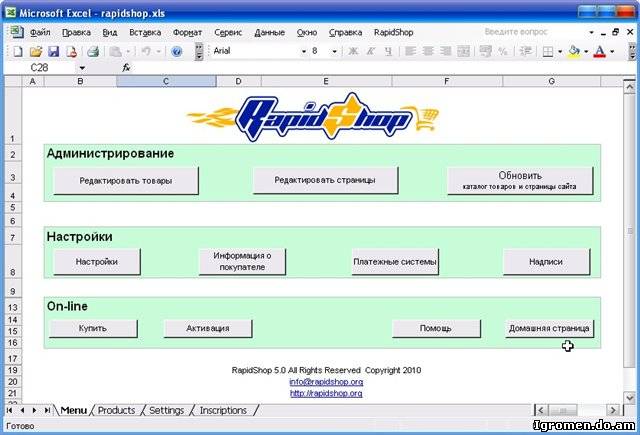Expand the Borders dropdown arrow
Image resolution: width=640 pixels, height=435 pixels.
pyautogui.click(x=560, y=51)
